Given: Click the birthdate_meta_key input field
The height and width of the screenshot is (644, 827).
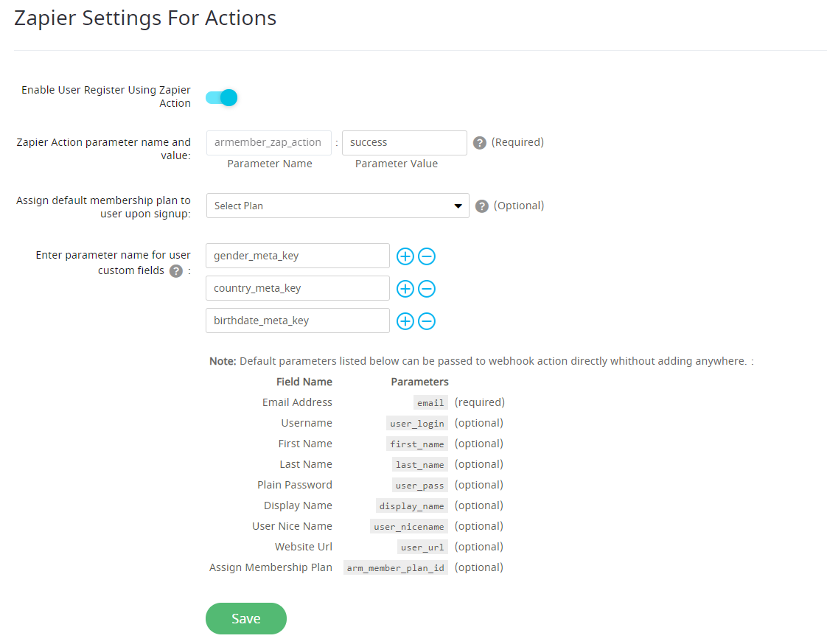Looking at the screenshot, I should coord(298,321).
